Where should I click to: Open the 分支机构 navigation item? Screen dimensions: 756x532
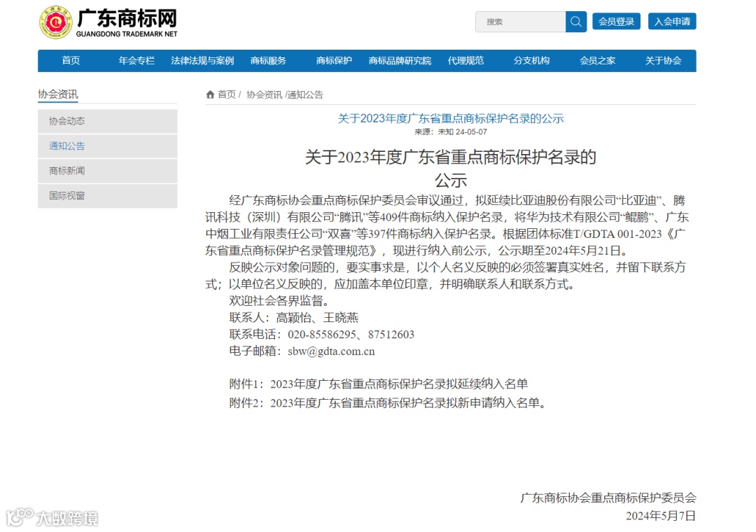531,61
